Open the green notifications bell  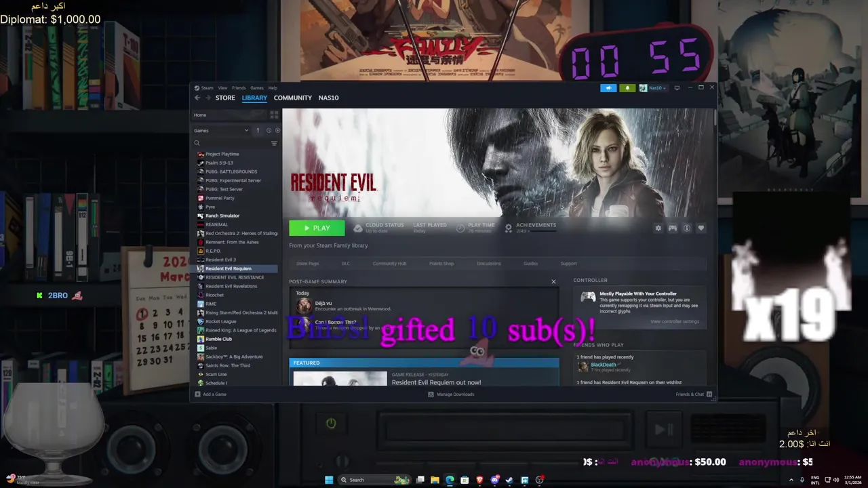point(627,87)
